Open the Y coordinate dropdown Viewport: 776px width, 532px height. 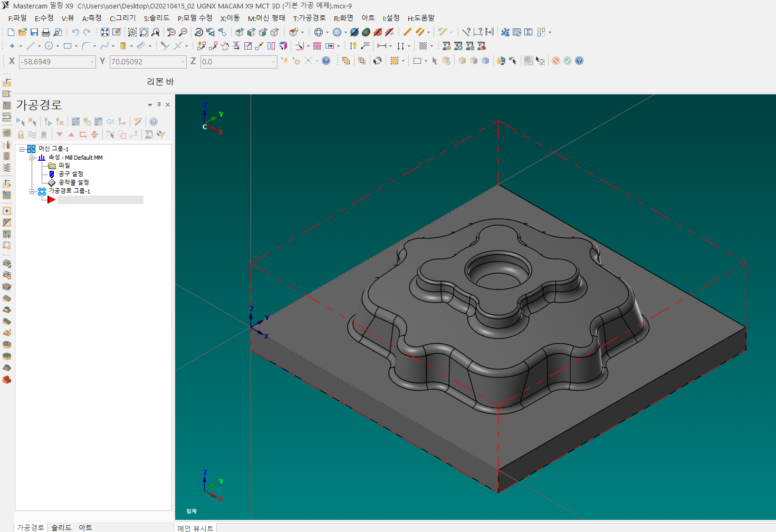point(183,62)
